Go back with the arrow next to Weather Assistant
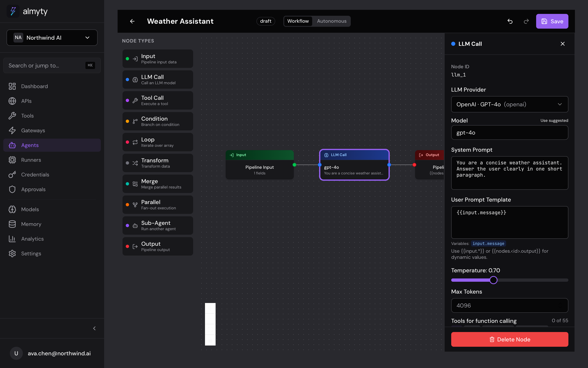Screen dimensions: 588x368 tap(132, 21)
